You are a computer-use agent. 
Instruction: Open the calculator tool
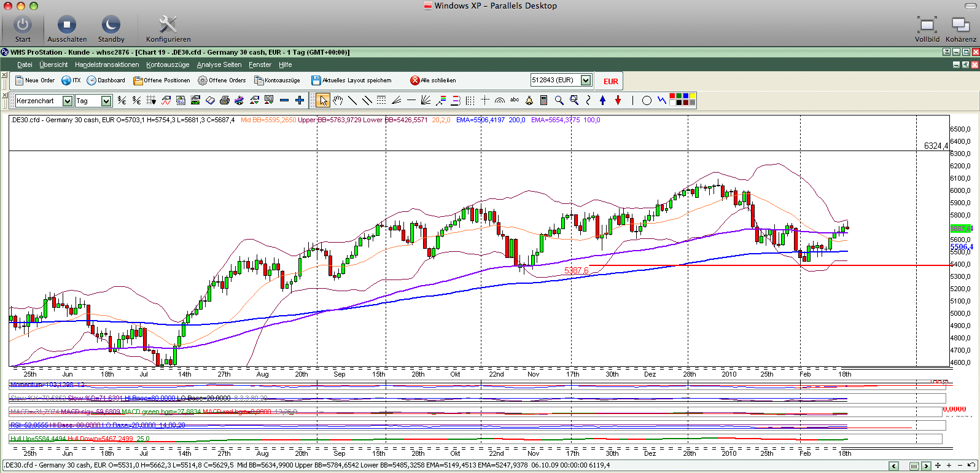(544, 100)
